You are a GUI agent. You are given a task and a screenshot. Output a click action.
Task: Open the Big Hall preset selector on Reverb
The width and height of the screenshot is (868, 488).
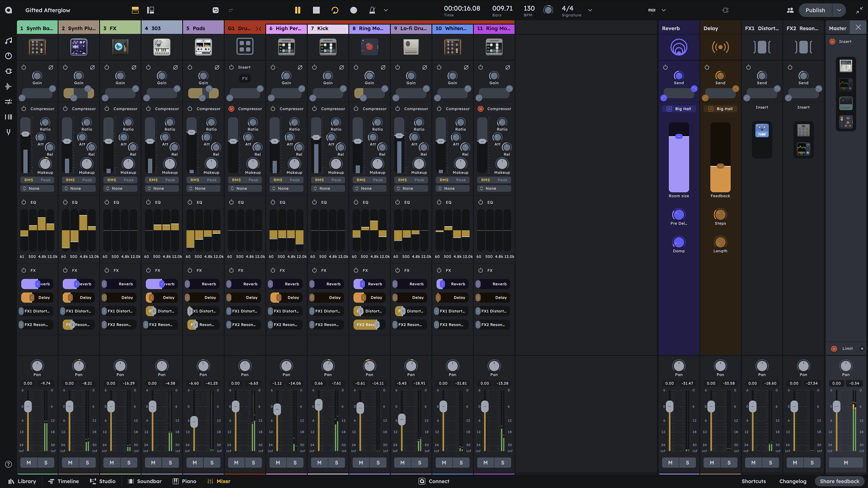(x=679, y=109)
